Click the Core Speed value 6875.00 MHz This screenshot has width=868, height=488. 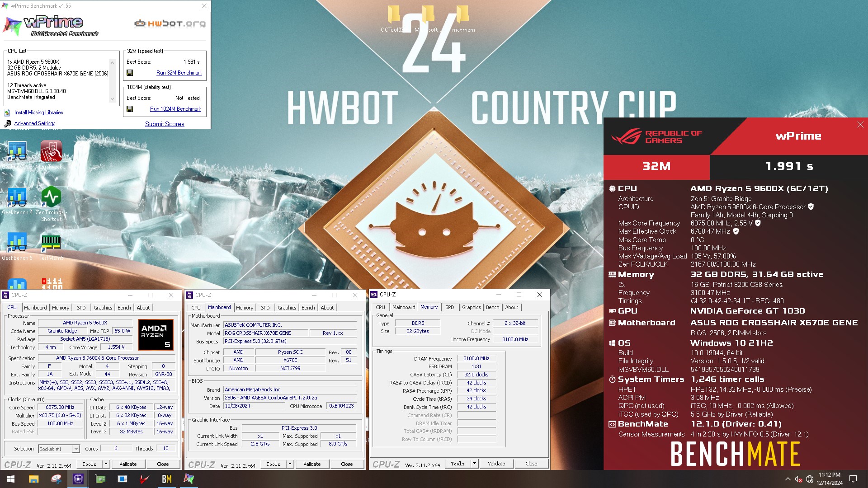coord(60,407)
